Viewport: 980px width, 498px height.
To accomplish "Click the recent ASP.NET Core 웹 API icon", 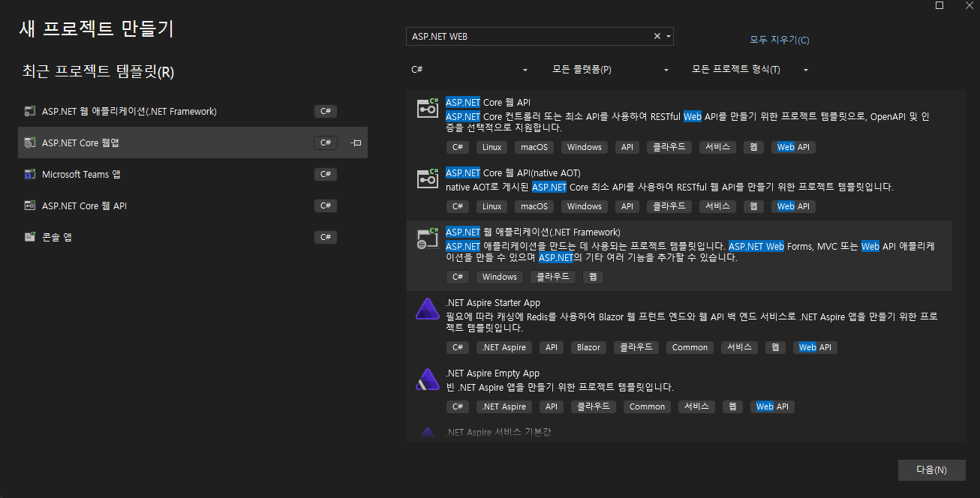I will [30, 205].
